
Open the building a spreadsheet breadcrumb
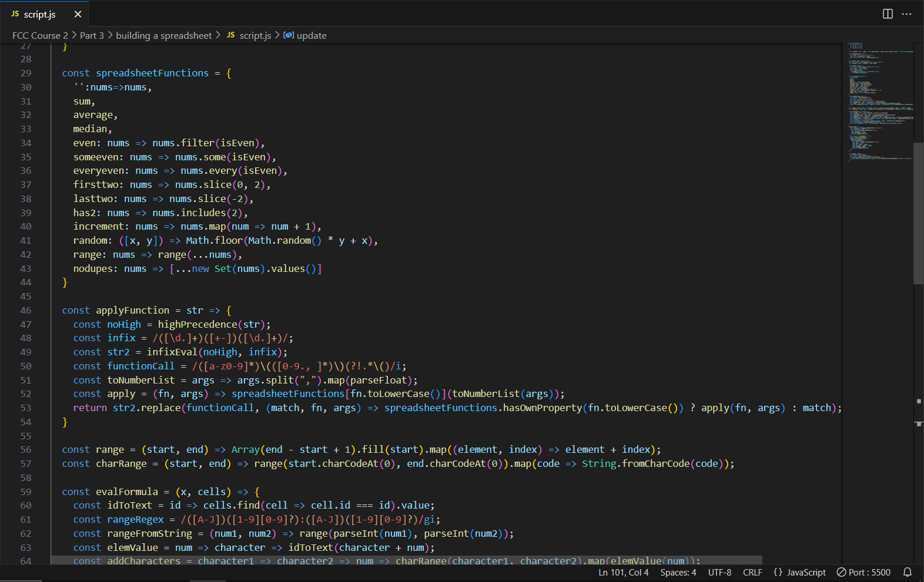(x=163, y=35)
